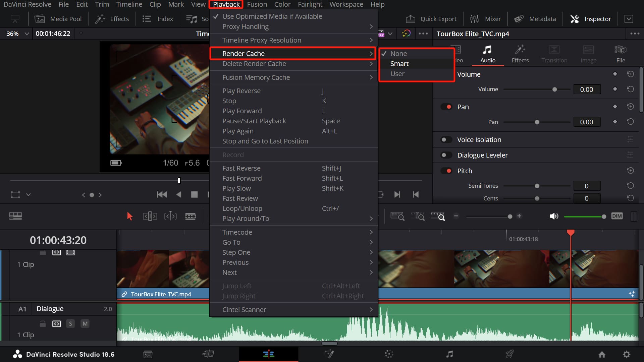The height and width of the screenshot is (362, 644).
Task: Select Smart render cache option
Action: coord(399,64)
